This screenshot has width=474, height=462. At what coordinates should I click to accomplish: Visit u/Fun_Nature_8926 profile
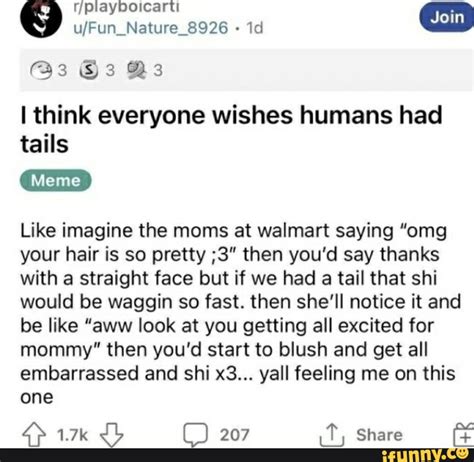tap(151, 28)
